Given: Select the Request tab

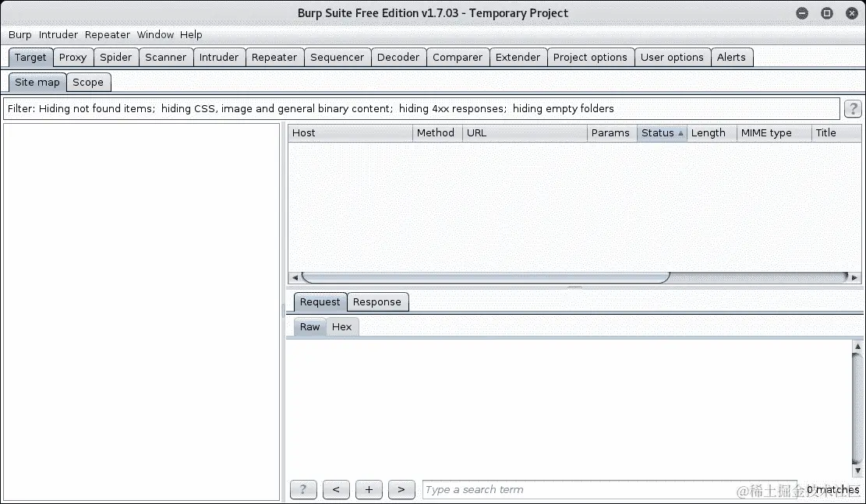Looking at the screenshot, I should click(x=320, y=302).
